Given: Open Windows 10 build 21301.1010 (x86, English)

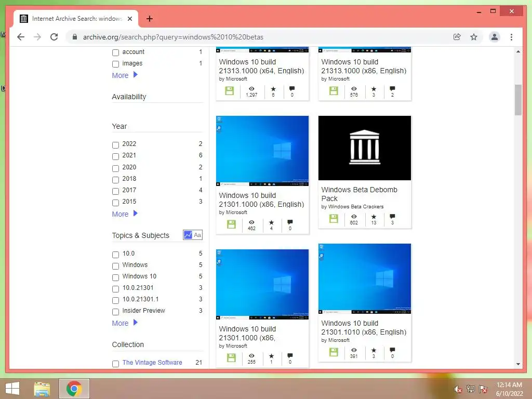Looking at the screenshot, I should coord(364,327).
